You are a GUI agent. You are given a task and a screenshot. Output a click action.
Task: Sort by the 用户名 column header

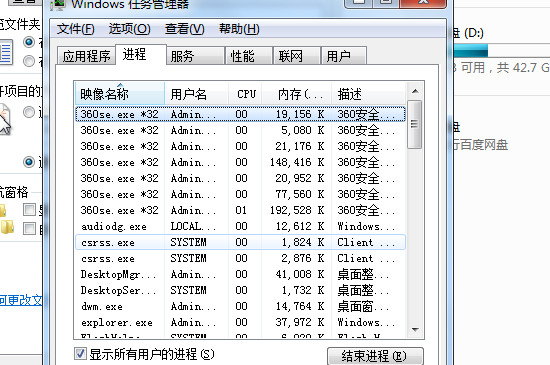pos(196,94)
